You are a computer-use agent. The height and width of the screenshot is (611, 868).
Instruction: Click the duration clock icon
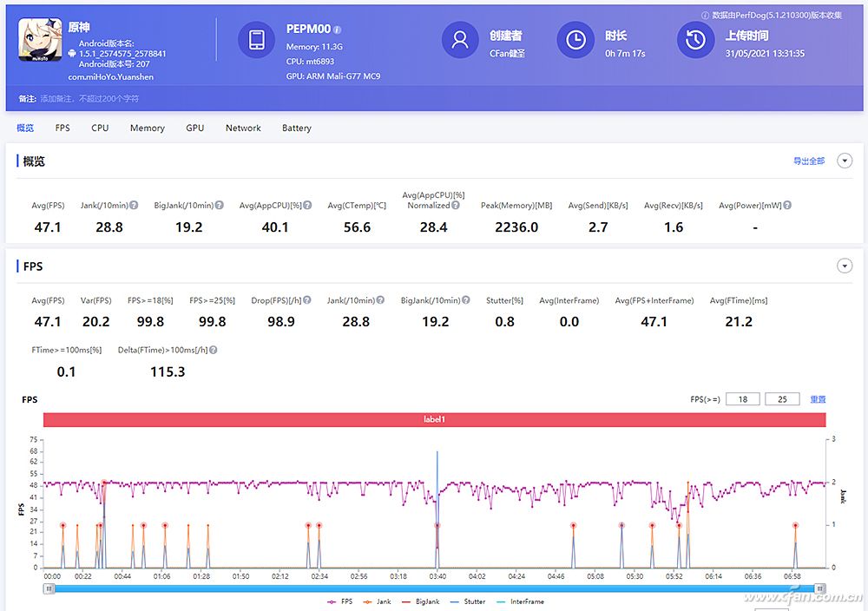[575, 40]
